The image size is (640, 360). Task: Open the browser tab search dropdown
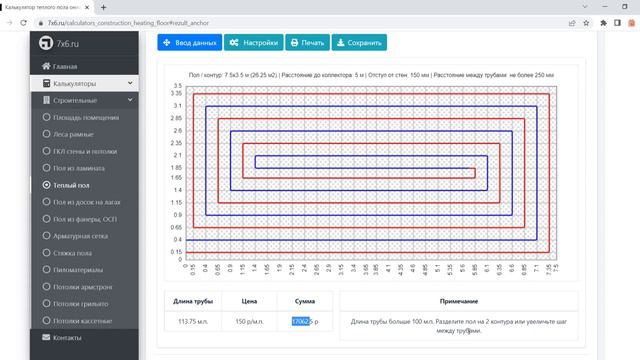point(584,7)
